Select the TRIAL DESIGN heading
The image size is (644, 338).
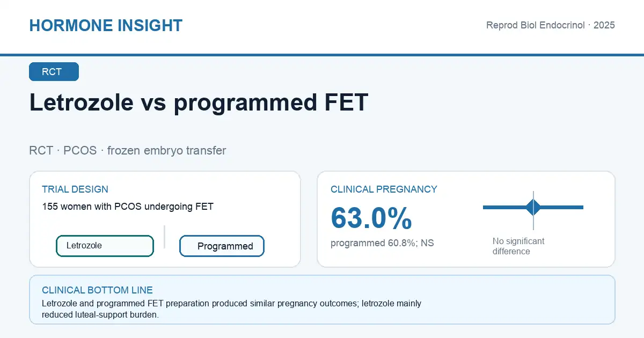click(75, 189)
